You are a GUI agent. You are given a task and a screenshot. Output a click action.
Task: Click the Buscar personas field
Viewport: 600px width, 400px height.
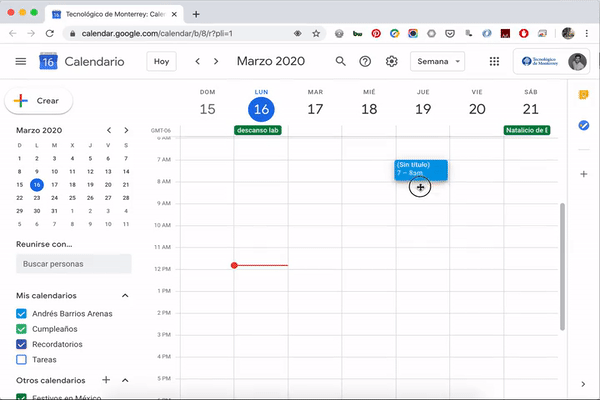[x=73, y=264]
